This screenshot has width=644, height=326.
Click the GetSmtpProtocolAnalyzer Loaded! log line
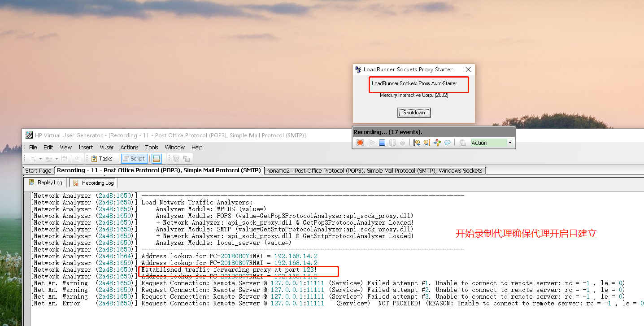tap(284, 236)
